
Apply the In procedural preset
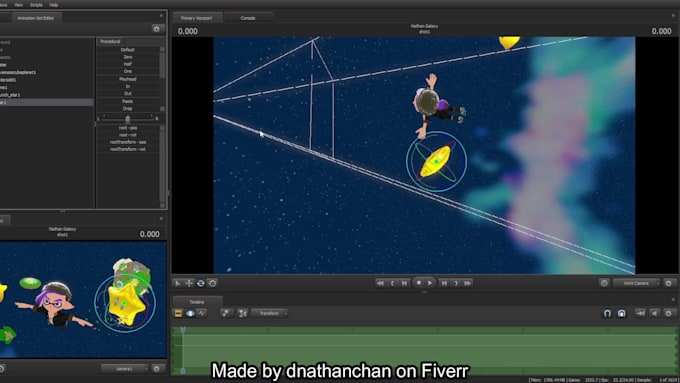click(128, 86)
